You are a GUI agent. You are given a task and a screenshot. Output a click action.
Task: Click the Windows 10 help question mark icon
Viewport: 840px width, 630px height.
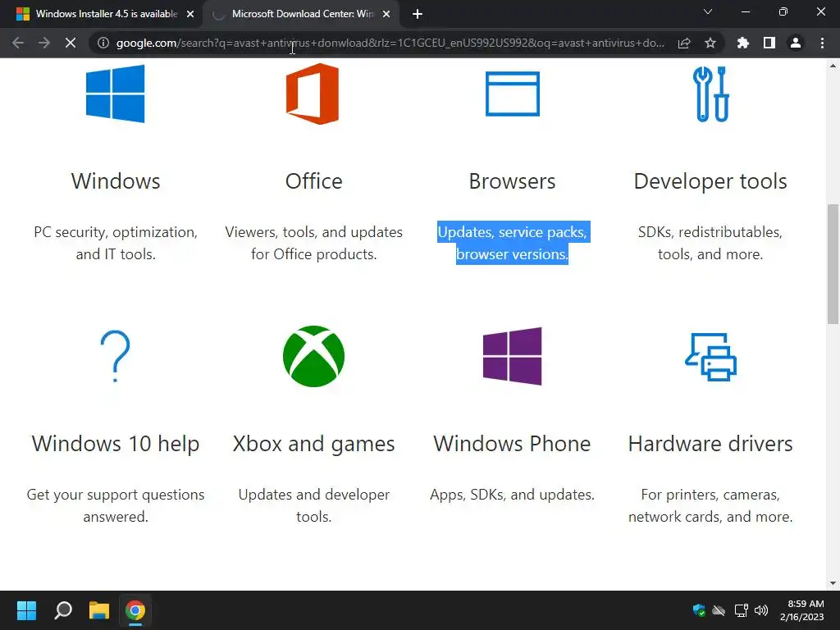pos(115,356)
